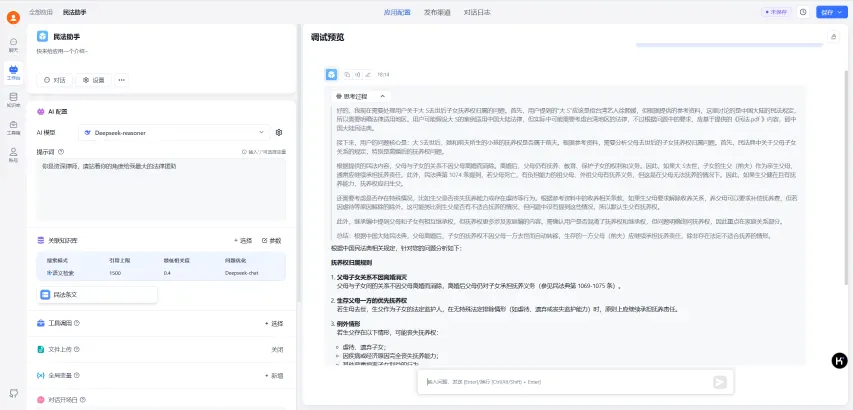Open the 民法条文 knowledge base card
853x410 pixels.
[x=97, y=295]
